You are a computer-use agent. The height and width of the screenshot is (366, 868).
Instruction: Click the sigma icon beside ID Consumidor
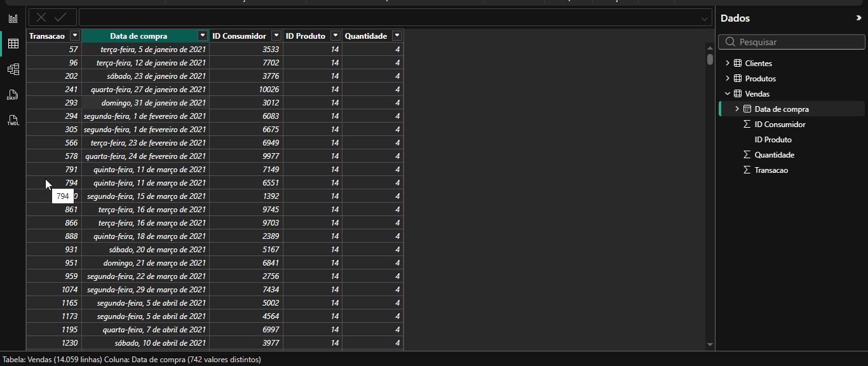[x=747, y=125]
